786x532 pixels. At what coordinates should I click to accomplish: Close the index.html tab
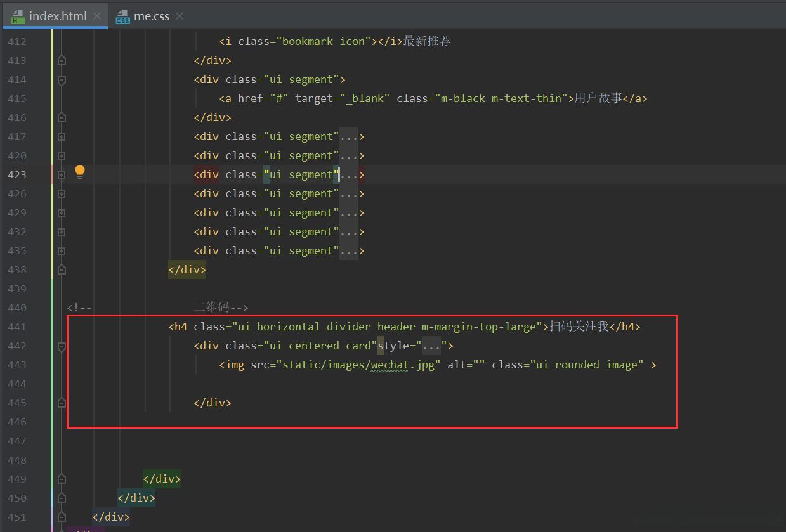pyautogui.click(x=98, y=16)
